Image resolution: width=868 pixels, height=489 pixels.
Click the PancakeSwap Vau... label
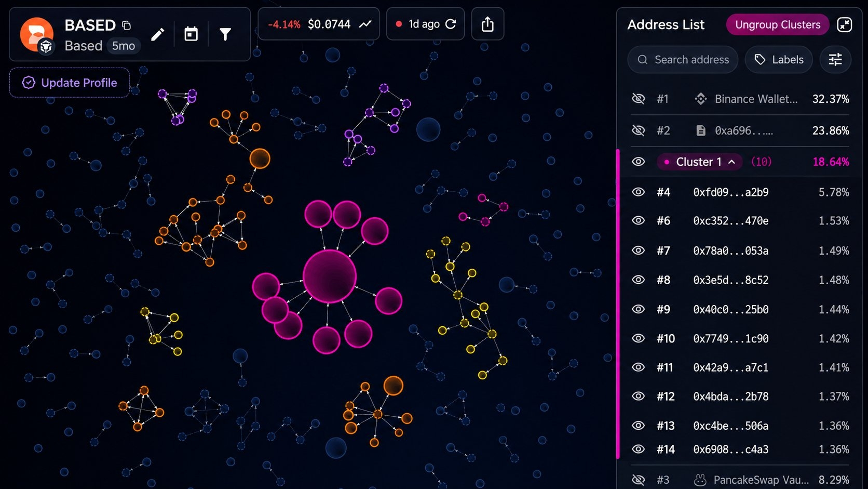point(761,480)
